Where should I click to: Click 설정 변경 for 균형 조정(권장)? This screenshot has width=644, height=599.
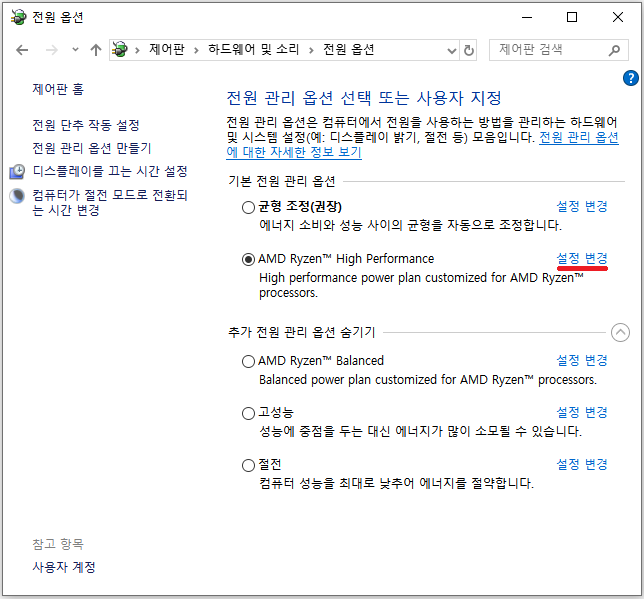(x=582, y=206)
